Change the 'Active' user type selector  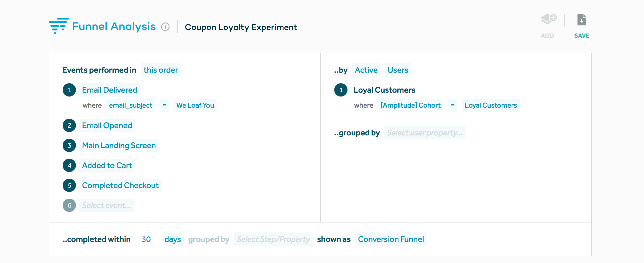(366, 70)
